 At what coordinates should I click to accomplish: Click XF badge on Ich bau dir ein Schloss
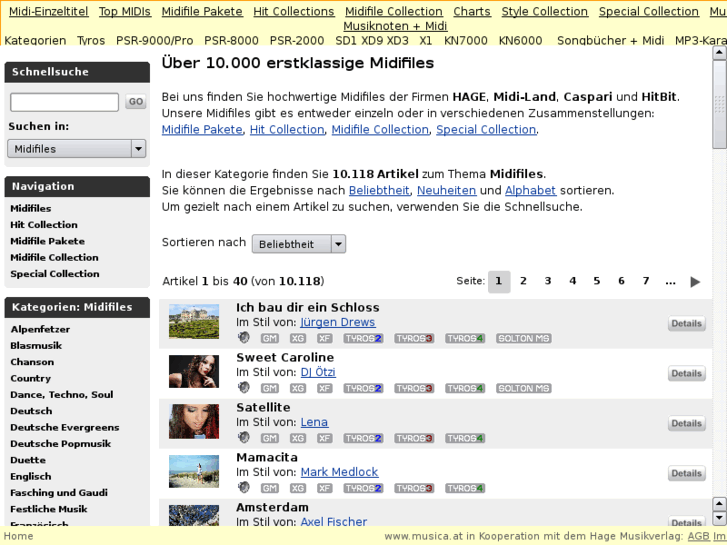click(x=325, y=339)
